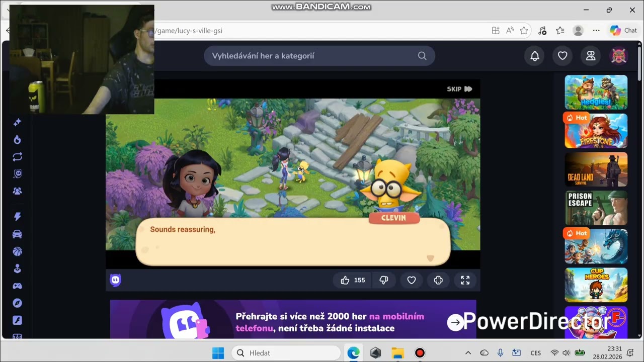Activate Read aloud icon in address bar
The image size is (644, 362).
(x=510, y=31)
